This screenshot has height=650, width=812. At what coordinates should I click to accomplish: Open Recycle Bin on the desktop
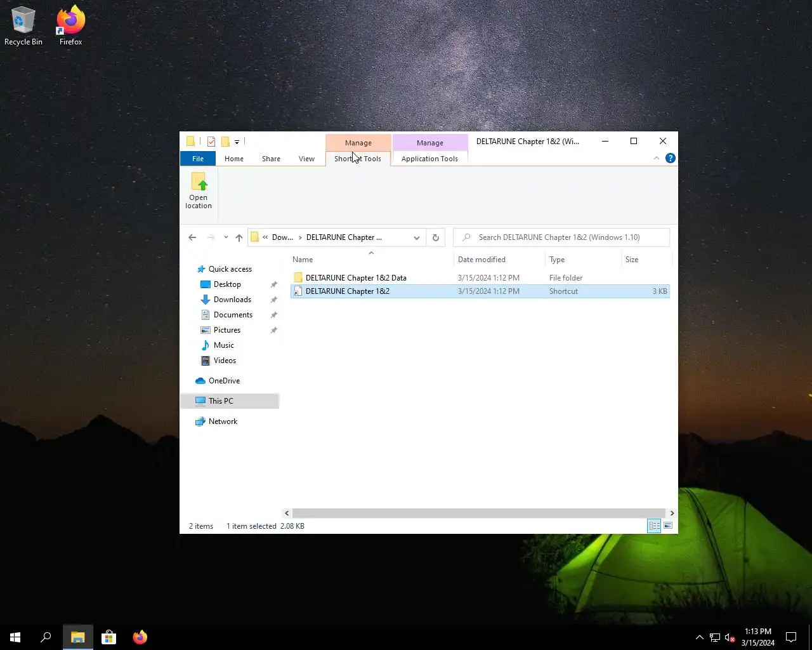click(x=23, y=26)
